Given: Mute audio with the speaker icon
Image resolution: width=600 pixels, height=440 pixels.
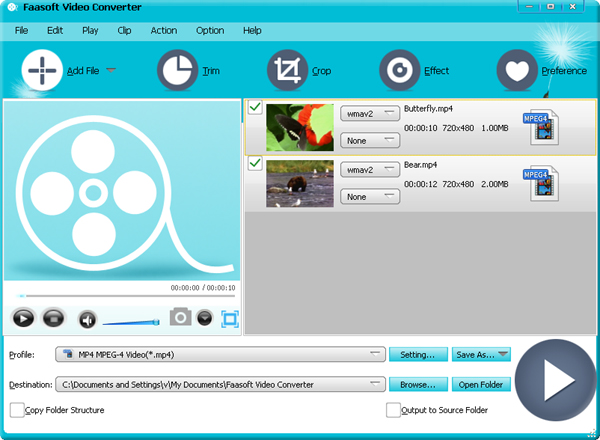Looking at the screenshot, I should tap(87, 320).
